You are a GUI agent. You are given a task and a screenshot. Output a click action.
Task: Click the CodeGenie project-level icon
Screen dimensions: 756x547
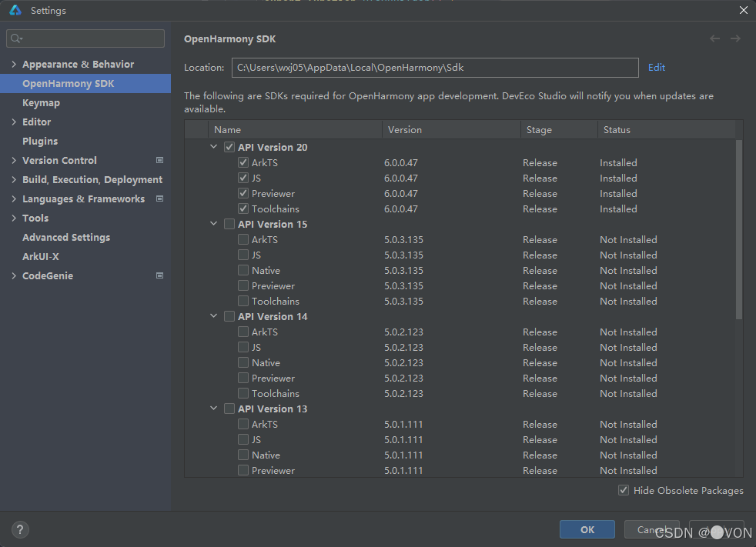[x=159, y=275]
